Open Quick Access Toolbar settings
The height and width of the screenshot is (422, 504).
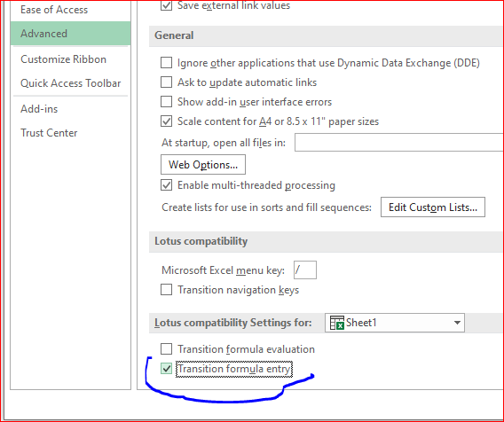pos(71,83)
